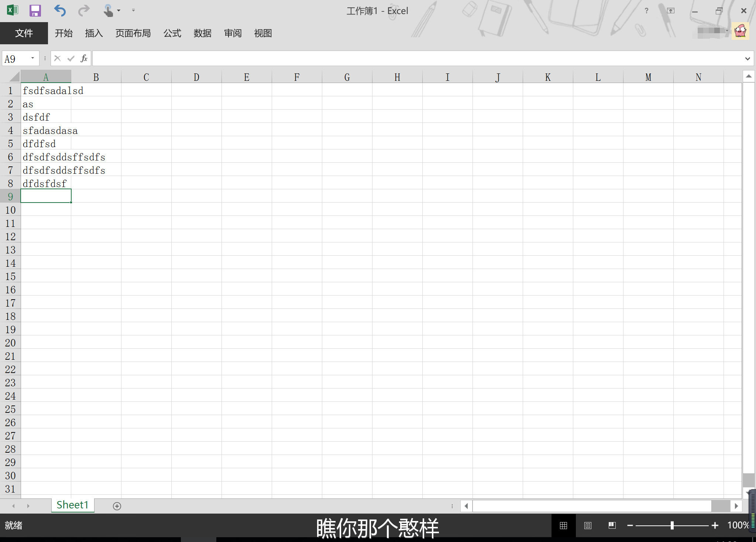Switch to Page Break Preview

click(612, 525)
